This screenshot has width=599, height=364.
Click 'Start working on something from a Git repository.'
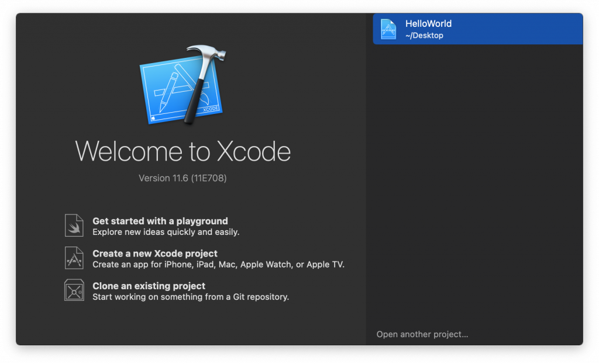191,297
